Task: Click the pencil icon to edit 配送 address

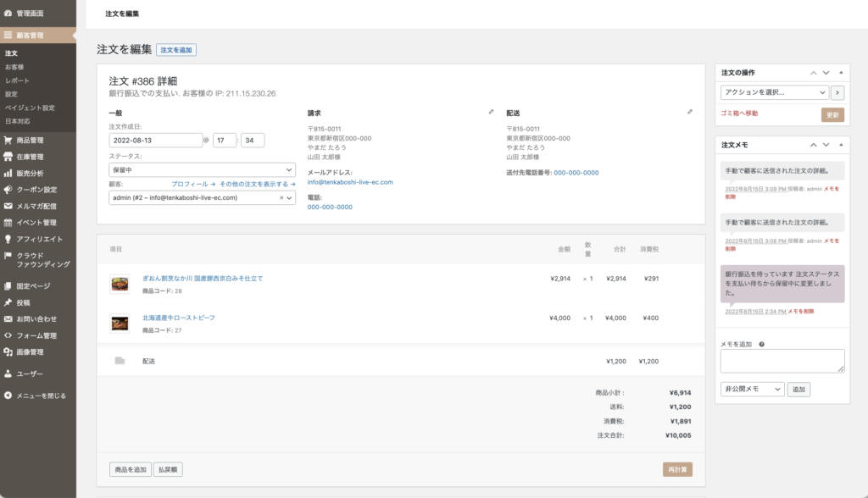Action: point(690,112)
